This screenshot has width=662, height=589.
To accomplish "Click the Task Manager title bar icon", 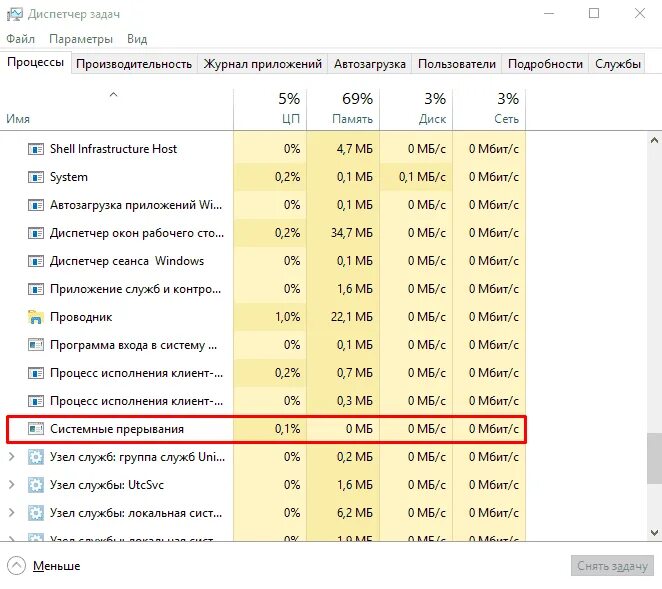I will pyautogui.click(x=15, y=14).
